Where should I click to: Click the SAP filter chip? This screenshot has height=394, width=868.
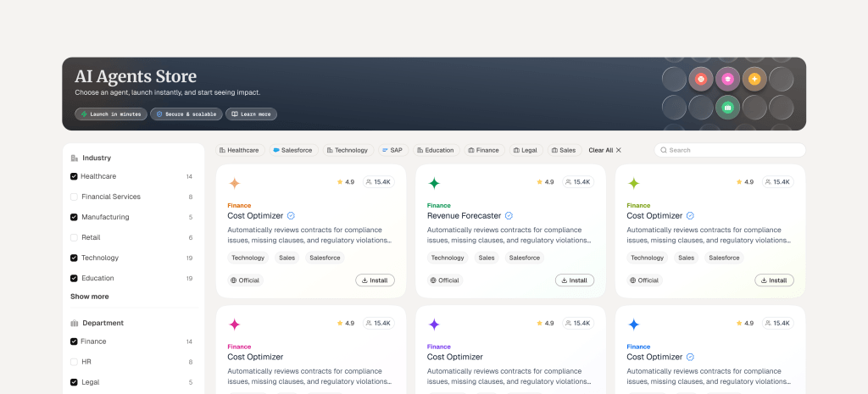[393, 150]
